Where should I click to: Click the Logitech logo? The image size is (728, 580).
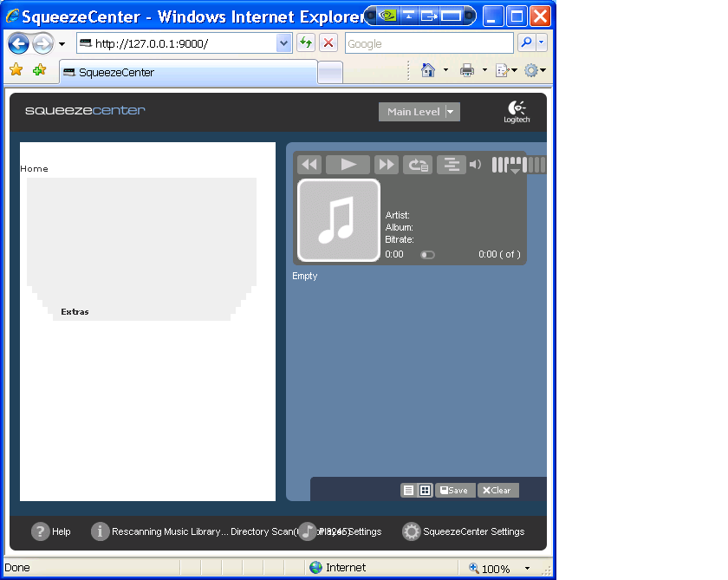[x=517, y=112]
